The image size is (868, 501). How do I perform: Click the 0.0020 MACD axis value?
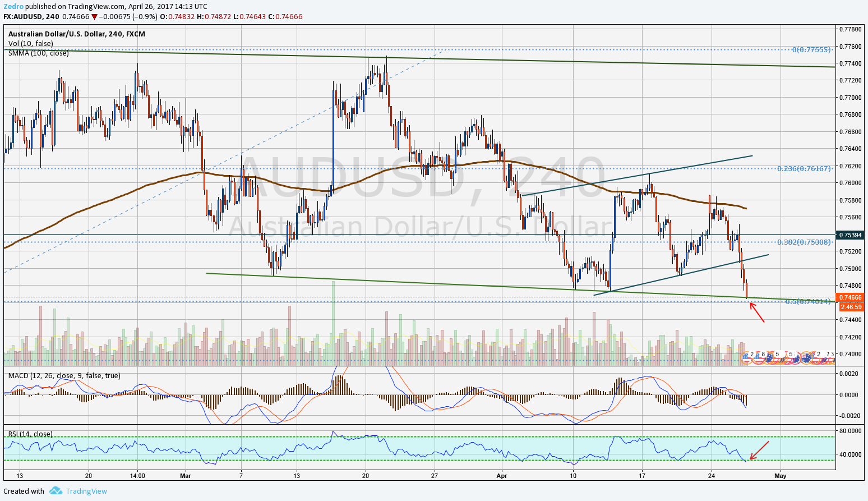[x=849, y=373]
